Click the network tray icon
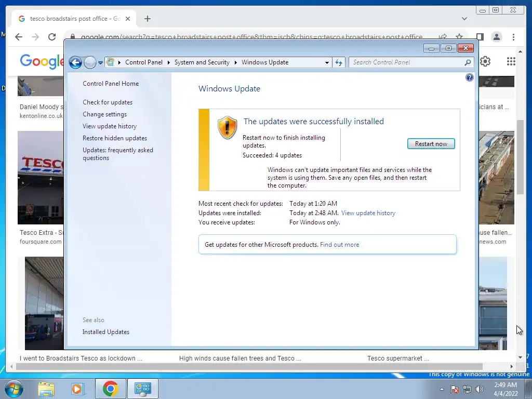 coord(467,389)
